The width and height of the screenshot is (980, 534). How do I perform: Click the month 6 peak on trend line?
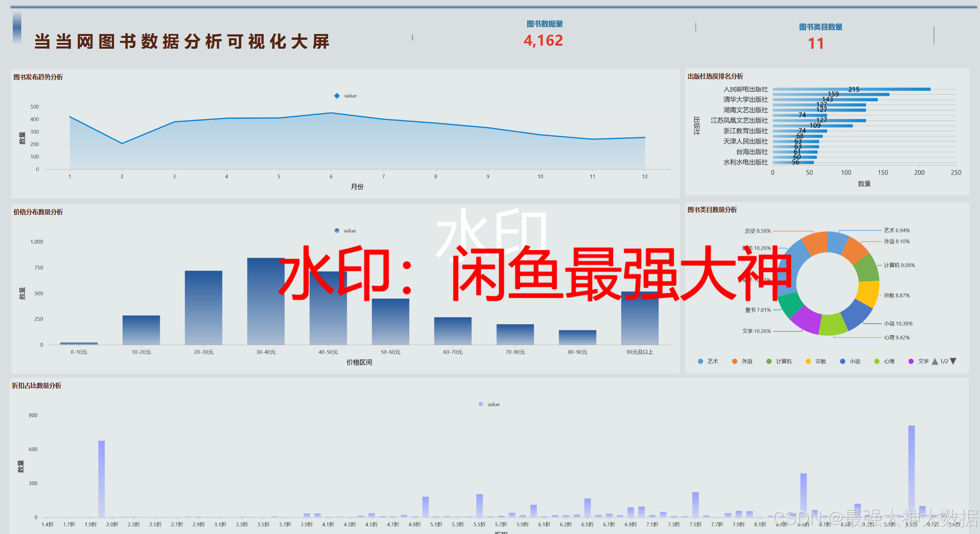(x=331, y=113)
